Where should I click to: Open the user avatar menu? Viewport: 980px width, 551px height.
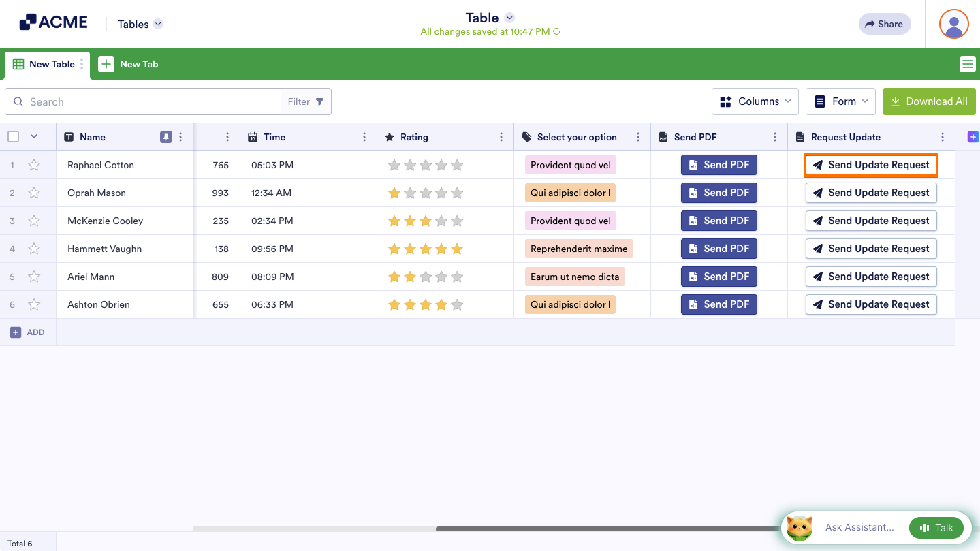pyautogui.click(x=953, y=24)
